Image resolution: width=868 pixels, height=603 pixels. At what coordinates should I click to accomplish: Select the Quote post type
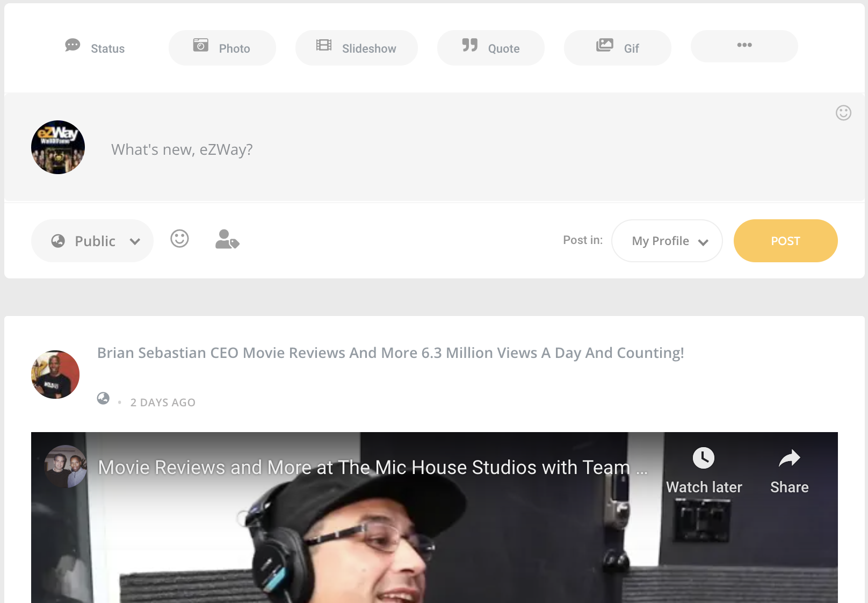pos(490,48)
